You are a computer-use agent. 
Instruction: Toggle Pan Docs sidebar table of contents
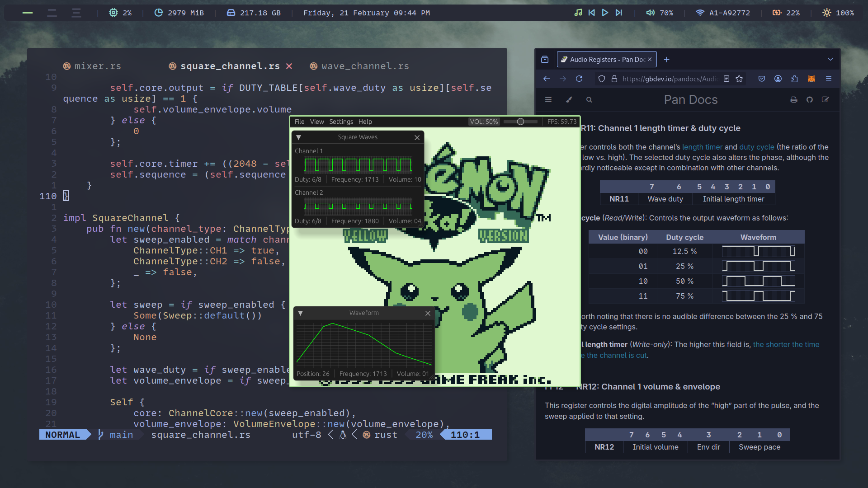click(548, 100)
